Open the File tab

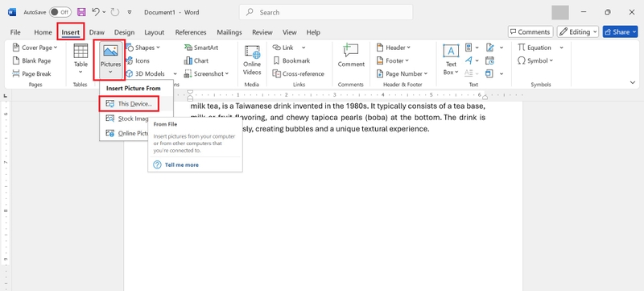[x=15, y=32]
